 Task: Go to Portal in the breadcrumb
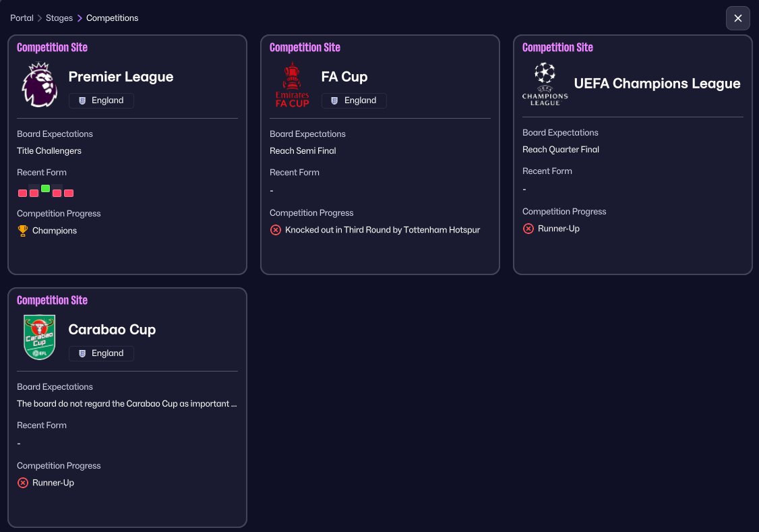[22, 18]
